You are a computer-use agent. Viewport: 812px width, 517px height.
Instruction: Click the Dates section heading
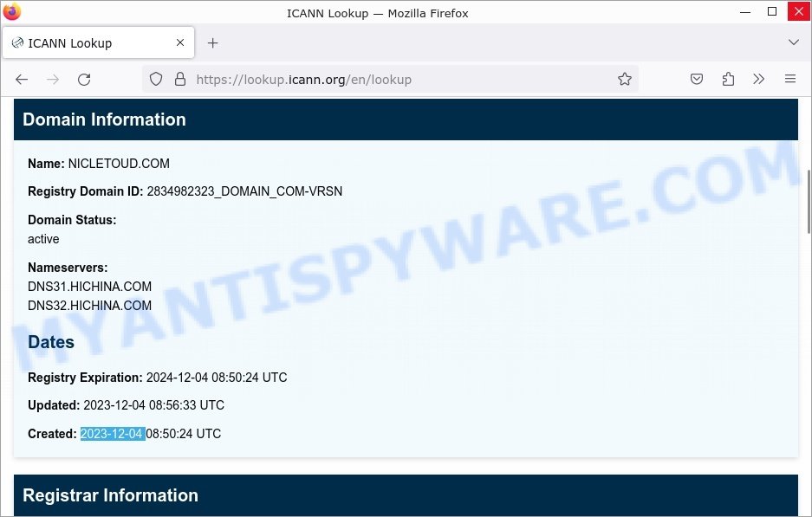click(51, 342)
